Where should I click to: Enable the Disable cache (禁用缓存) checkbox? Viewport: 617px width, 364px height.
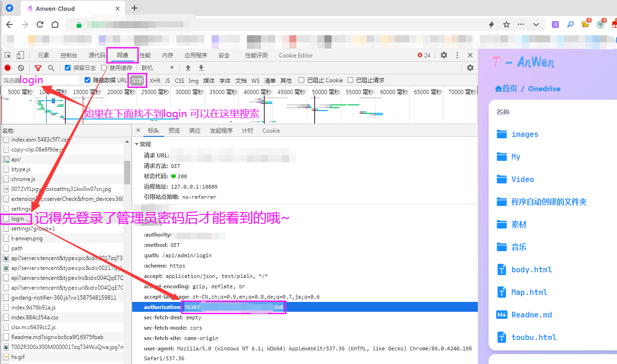(104, 68)
